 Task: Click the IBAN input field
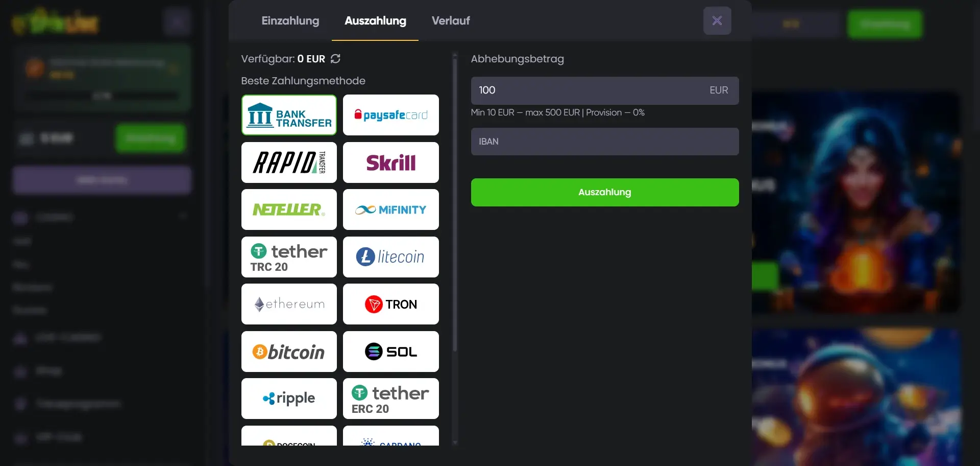(604, 142)
